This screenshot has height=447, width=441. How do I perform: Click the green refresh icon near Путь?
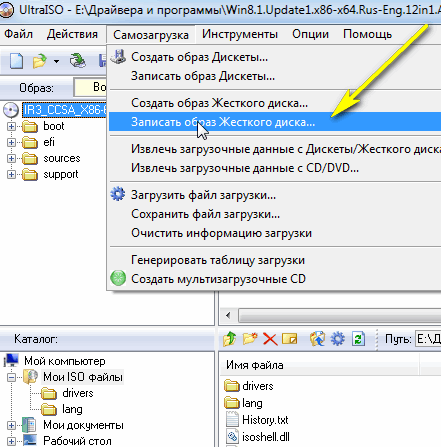click(x=358, y=339)
